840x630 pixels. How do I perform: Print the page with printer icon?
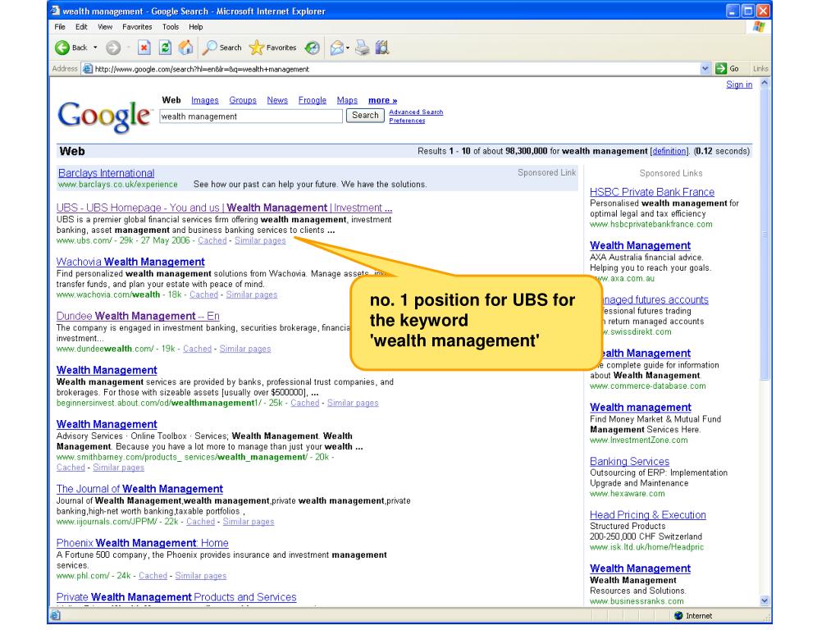pyautogui.click(x=363, y=48)
